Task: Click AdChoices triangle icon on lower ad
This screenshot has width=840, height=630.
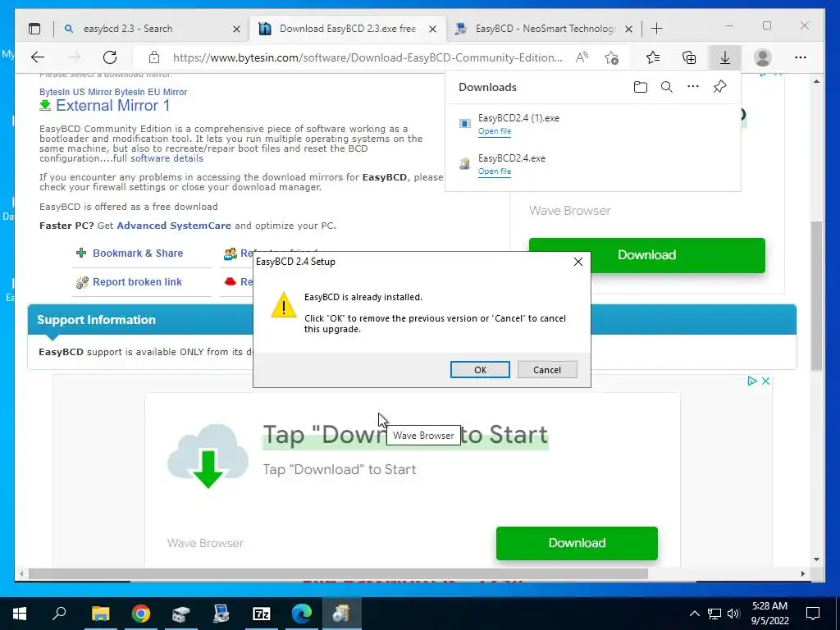Action: tap(751, 381)
